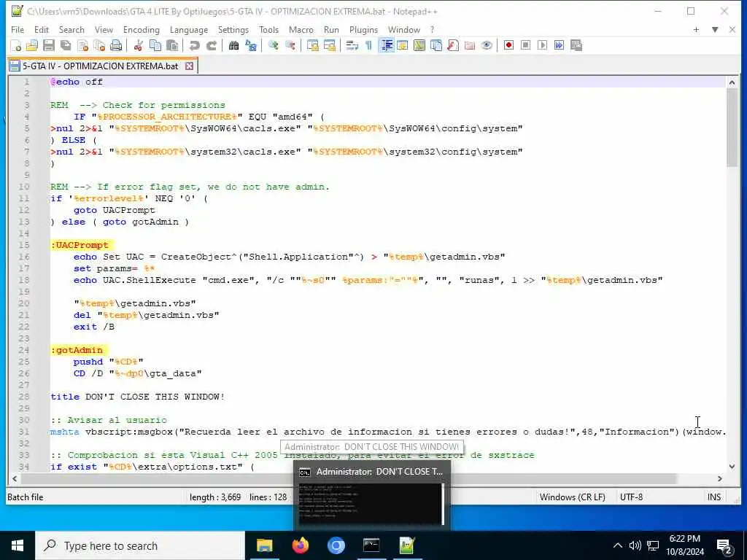This screenshot has height=560, width=747.
Task: Close the OPTIMIZACION EXTREMA.bat tab
Action: click(x=189, y=66)
